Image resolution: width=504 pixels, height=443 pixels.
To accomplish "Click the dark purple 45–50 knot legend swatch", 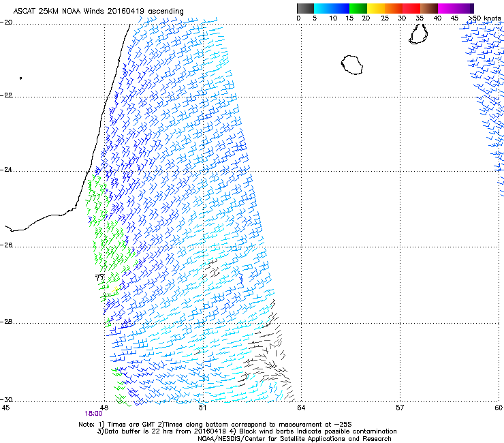I will point(464,8).
